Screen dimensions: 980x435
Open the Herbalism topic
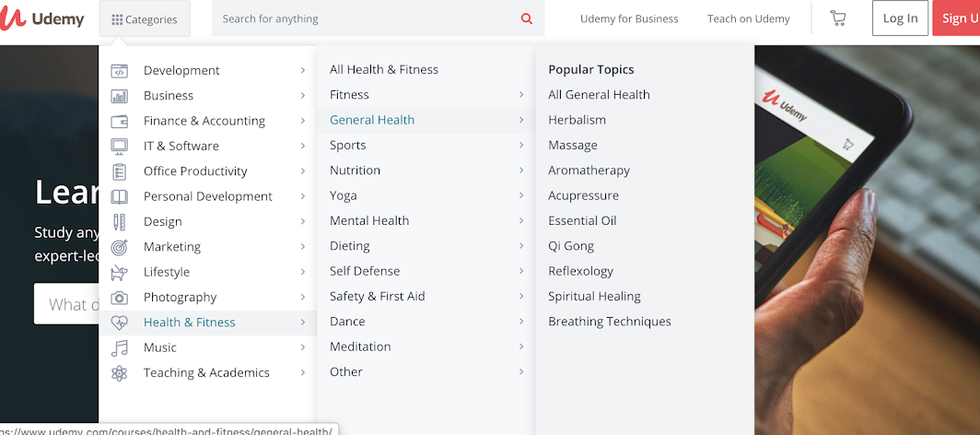click(577, 120)
